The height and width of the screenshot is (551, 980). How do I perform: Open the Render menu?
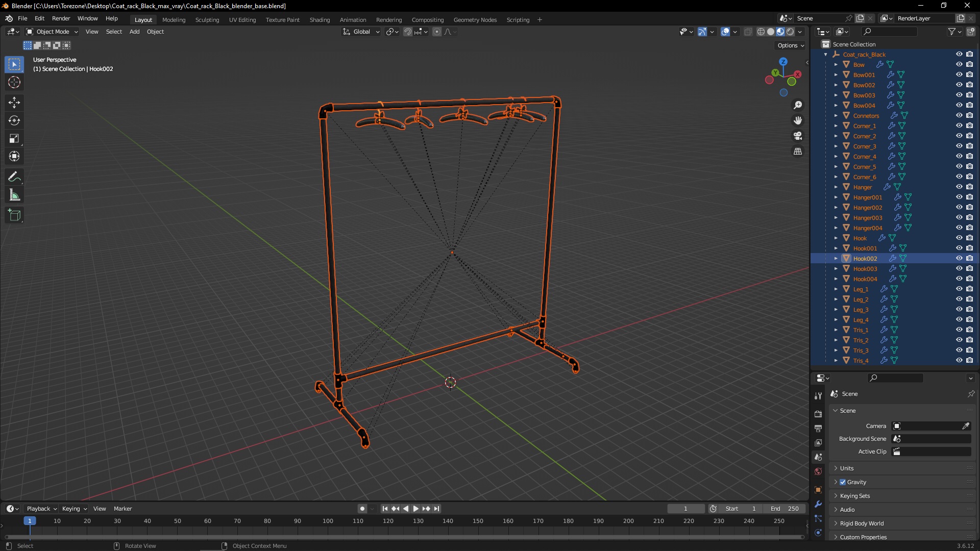coord(61,18)
